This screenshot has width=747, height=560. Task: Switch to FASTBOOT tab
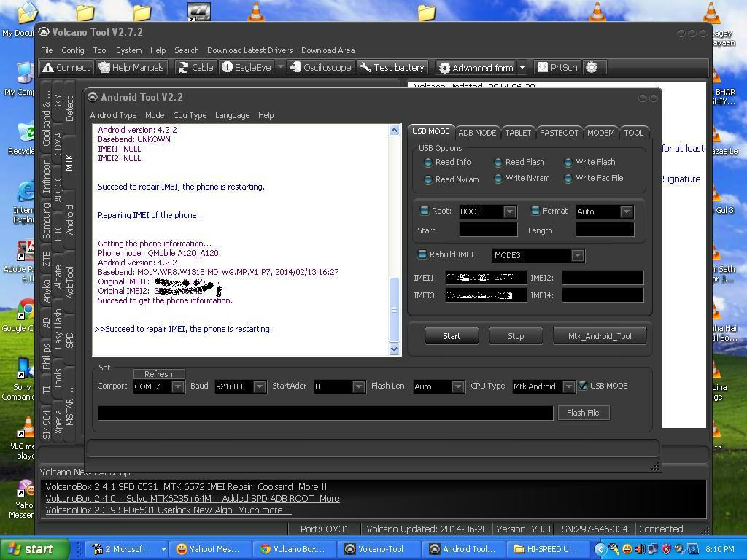point(559,133)
